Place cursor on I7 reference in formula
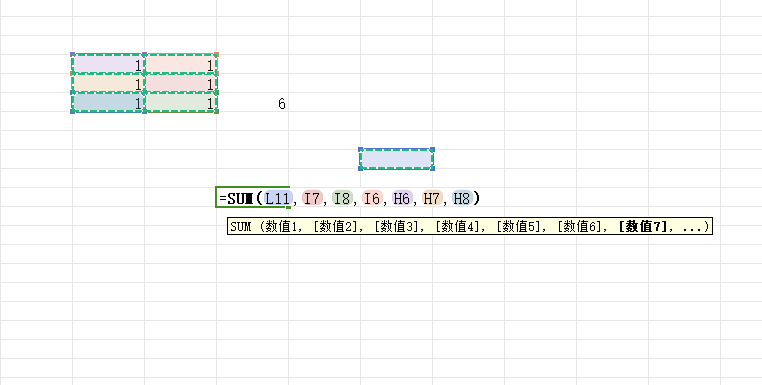Viewport: 762px width, 385px height. 312,198
